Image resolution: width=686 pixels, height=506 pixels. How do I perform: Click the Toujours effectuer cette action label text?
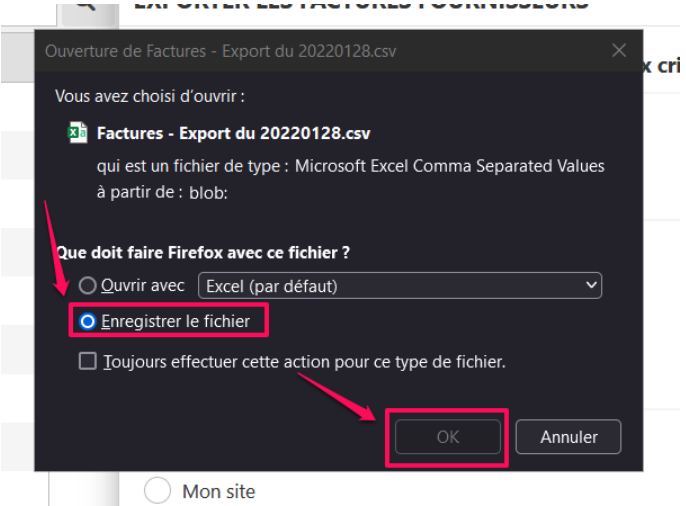[x=304, y=362]
